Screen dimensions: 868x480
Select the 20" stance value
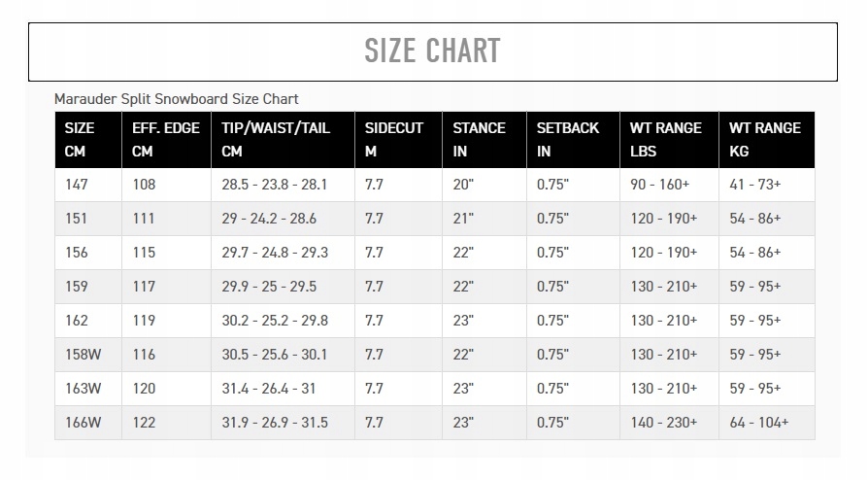(x=463, y=185)
